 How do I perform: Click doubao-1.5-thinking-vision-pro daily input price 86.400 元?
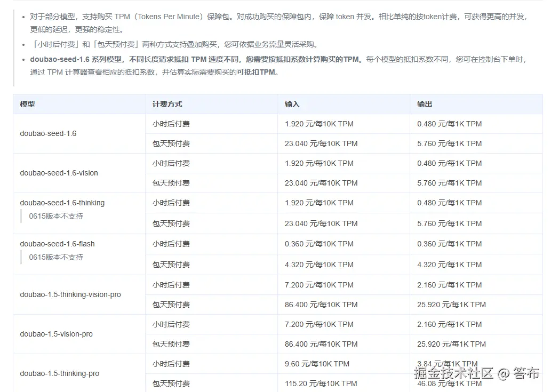point(321,305)
